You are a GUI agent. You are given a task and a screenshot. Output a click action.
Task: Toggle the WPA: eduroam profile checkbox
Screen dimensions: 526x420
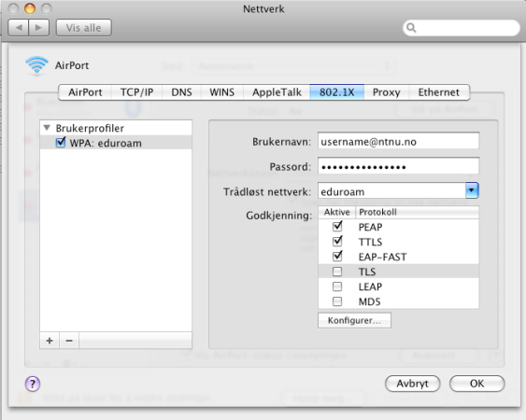tap(61, 142)
